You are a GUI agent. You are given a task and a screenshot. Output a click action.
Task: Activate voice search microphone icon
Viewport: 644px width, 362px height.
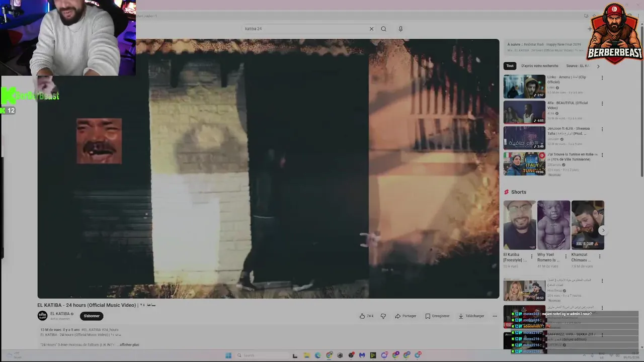pos(400,29)
